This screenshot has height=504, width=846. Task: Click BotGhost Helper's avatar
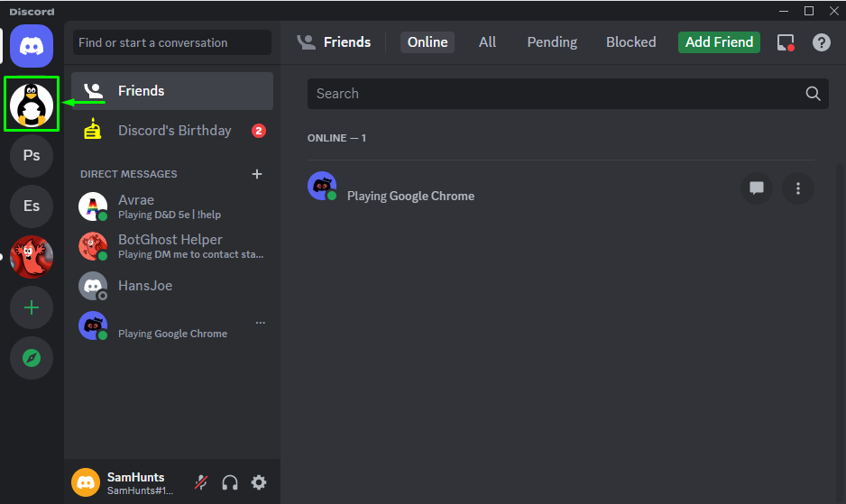click(x=93, y=246)
